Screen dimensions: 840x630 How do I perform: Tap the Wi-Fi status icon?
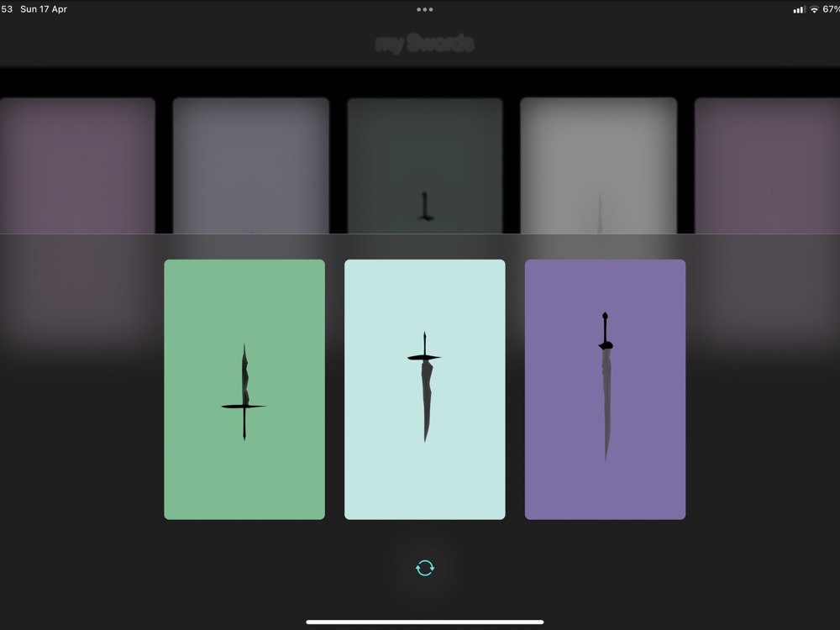pos(814,9)
